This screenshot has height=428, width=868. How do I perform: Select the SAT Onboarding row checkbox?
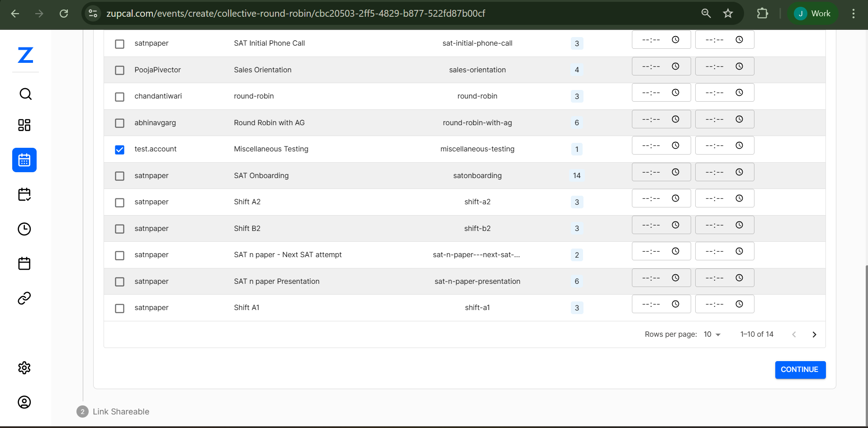coord(119,176)
